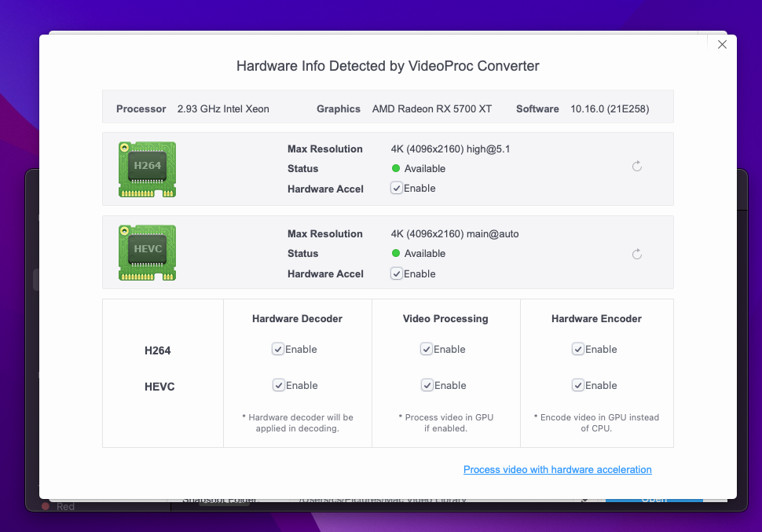Click the 'Encode video in GPU instead of CPU' note

tap(596, 423)
